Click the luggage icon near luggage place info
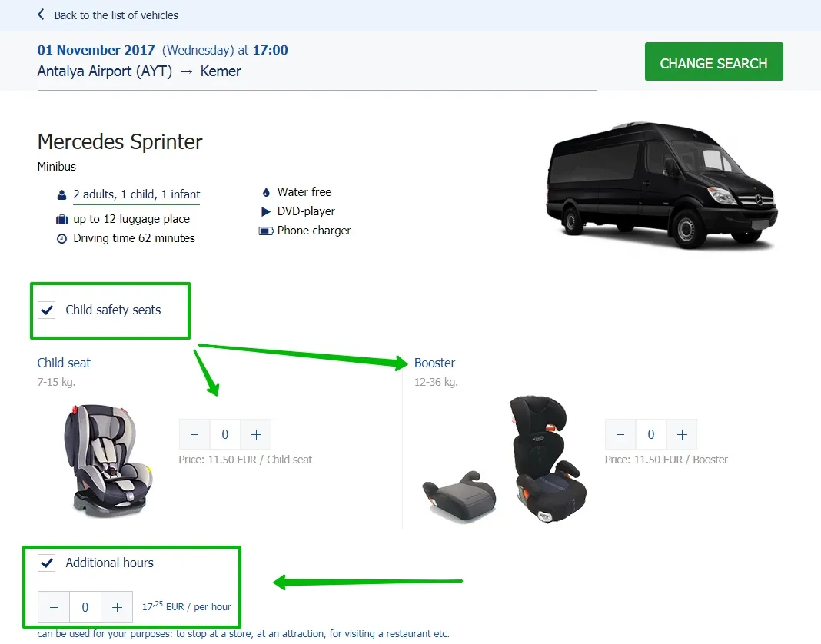This screenshot has width=821, height=644. tap(63, 218)
